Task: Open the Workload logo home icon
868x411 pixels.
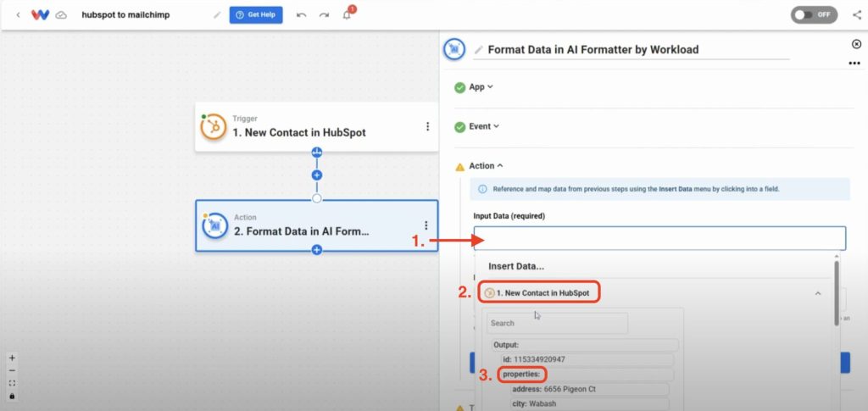Action: 40,15
